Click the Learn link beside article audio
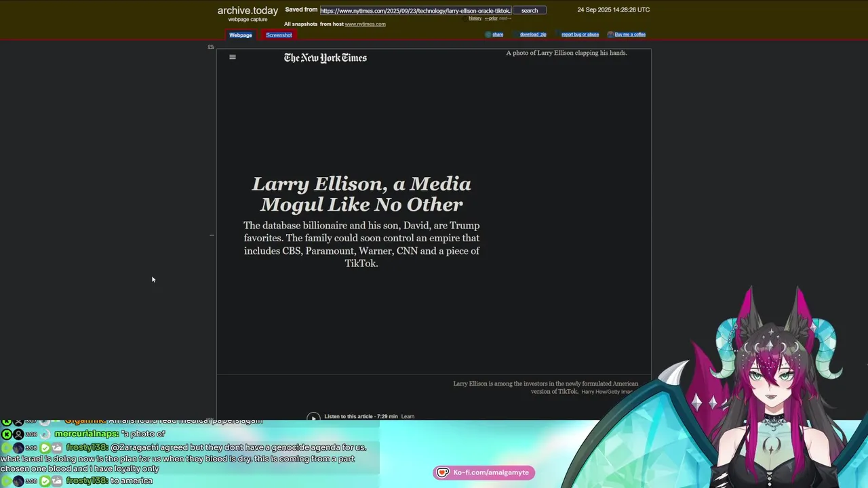Screen dimensions: 868x488 (408, 417)
